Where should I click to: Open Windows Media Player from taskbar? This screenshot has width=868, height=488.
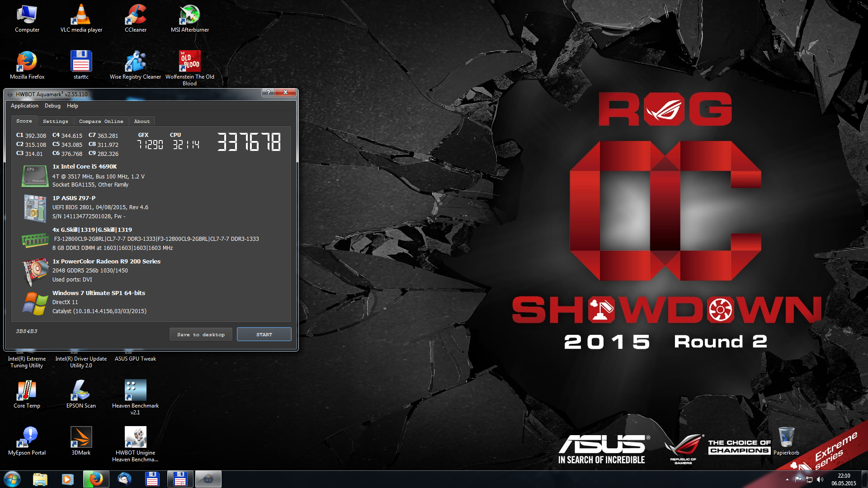(x=67, y=479)
